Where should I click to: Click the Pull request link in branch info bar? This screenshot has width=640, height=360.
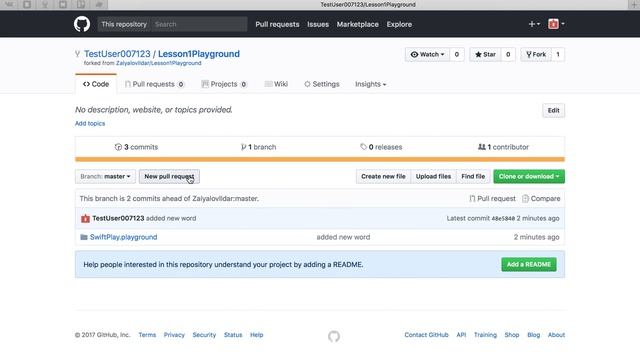tap(492, 198)
